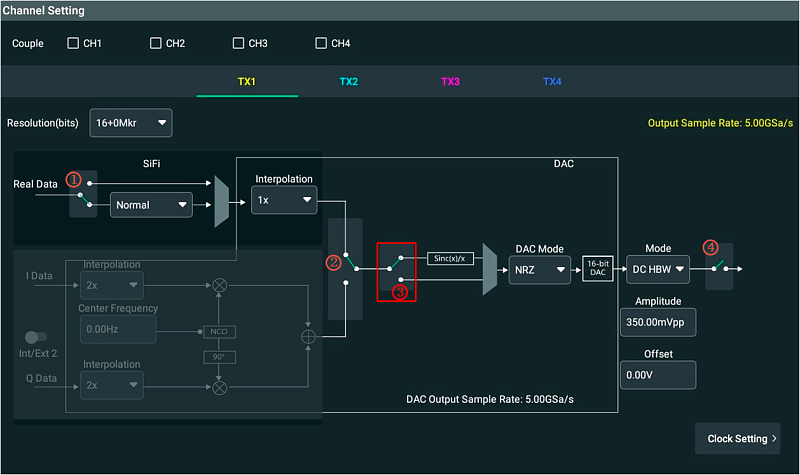The width and height of the screenshot is (800, 475).
Task: Click the 16-bit DAC block
Action: click(x=597, y=268)
